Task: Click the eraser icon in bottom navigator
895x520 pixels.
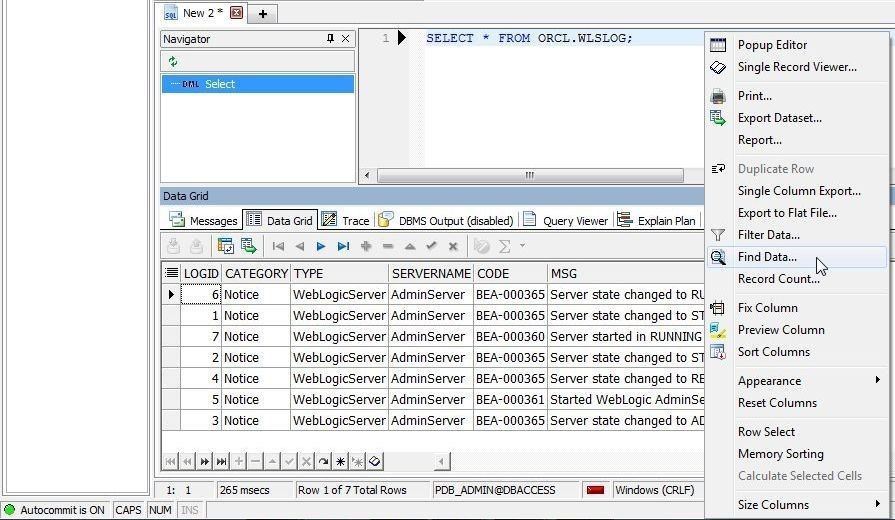Action: 374,461
